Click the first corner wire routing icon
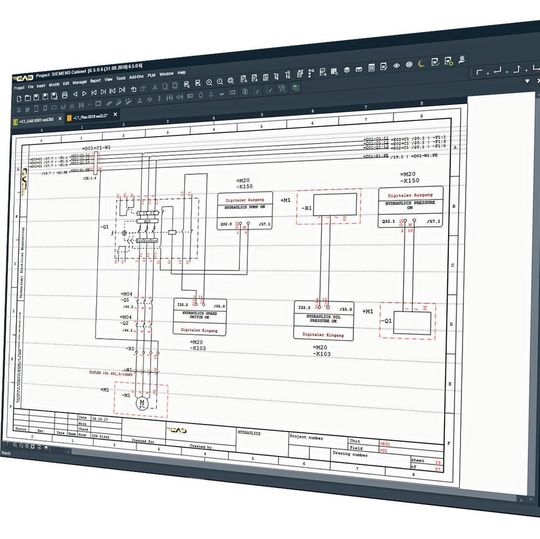540x539 pixels. tap(479, 72)
